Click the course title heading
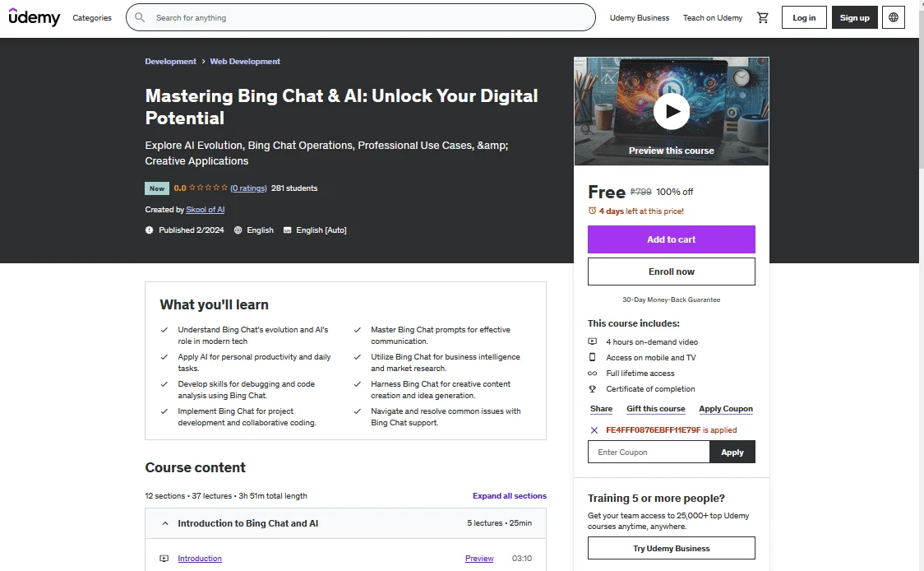The height and width of the screenshot is (571, 924). pos(342,107)
